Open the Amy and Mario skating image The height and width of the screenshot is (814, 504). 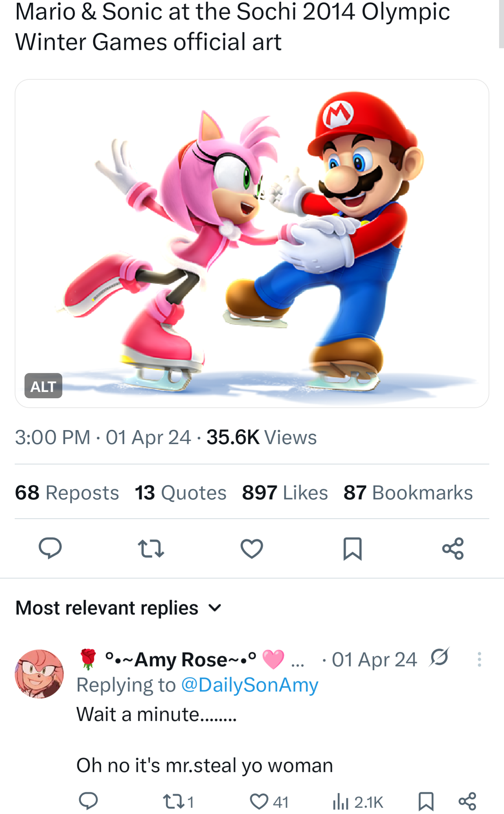(x=252, y=243)
